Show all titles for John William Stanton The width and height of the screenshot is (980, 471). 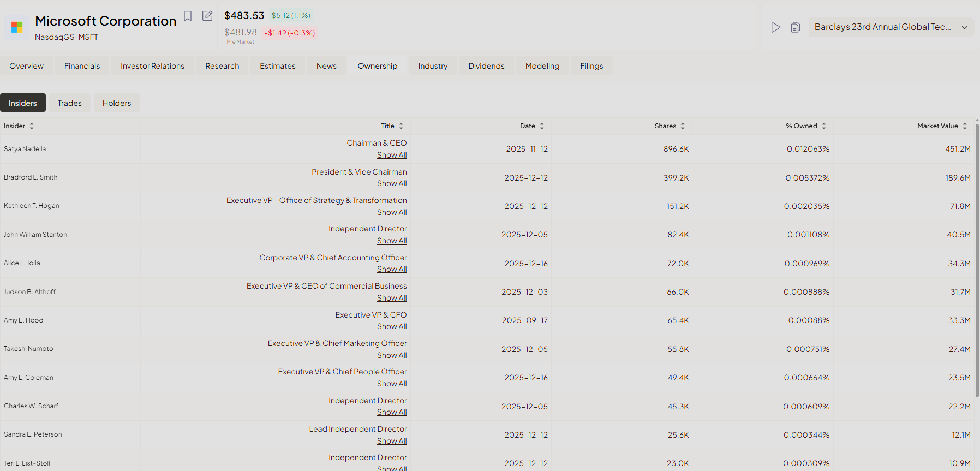coord(392,241)
